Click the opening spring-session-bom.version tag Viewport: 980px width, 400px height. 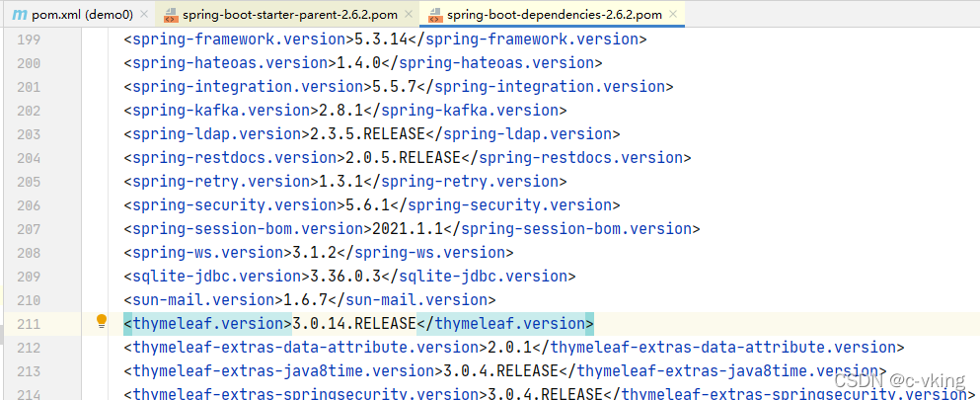[x=248, y=229]
